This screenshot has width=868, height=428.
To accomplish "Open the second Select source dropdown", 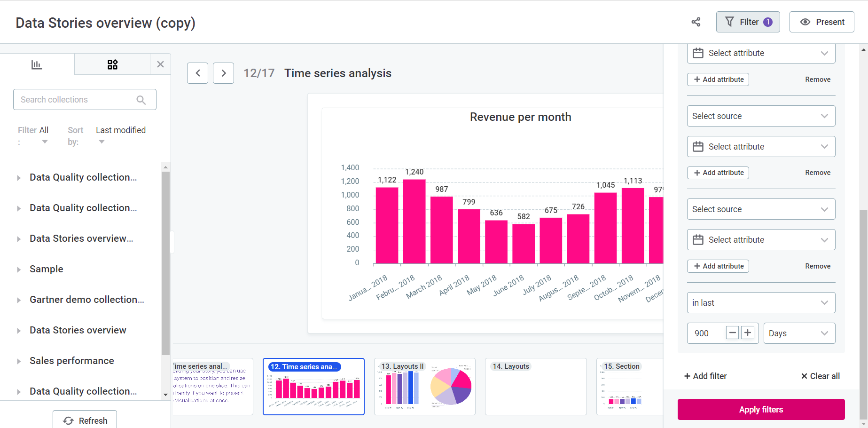I will pos(761,116).
